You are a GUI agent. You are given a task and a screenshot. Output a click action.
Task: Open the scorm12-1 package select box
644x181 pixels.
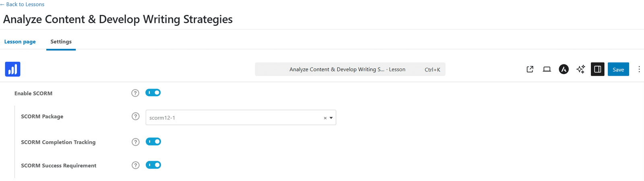click(x=241, y=117)
